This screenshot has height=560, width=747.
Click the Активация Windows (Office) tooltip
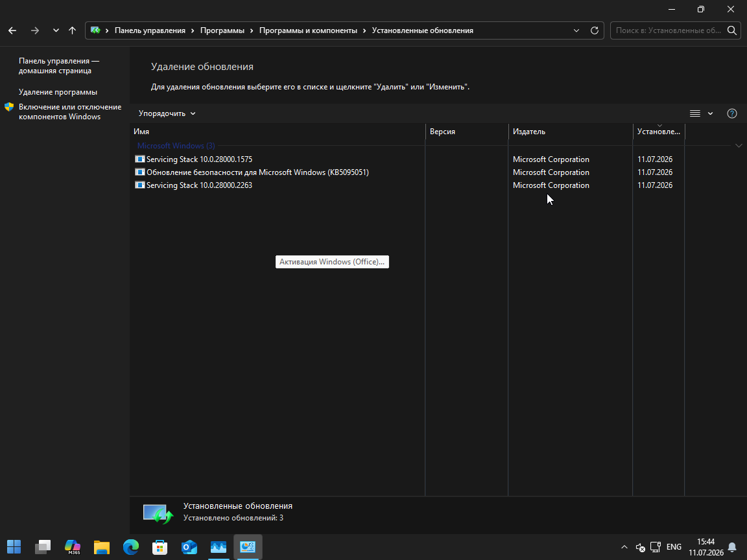pos(332,262)
